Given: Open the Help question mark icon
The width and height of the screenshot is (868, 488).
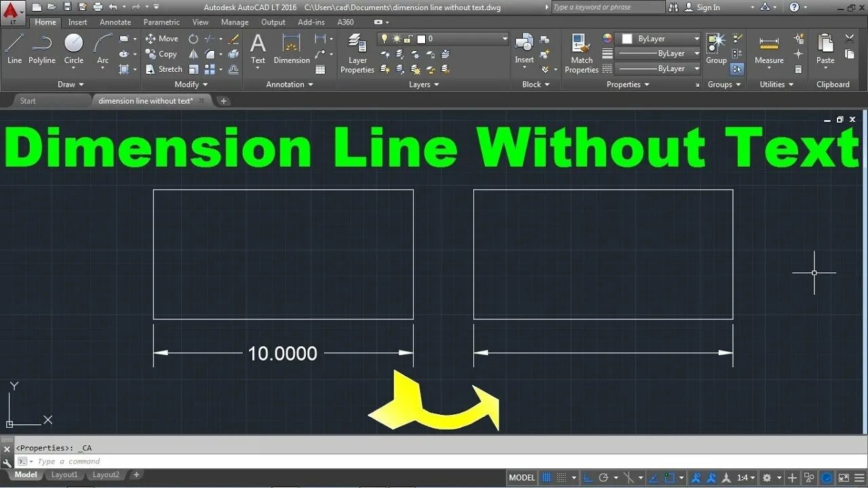Looking at the screenshot, I should pos(794,7).
